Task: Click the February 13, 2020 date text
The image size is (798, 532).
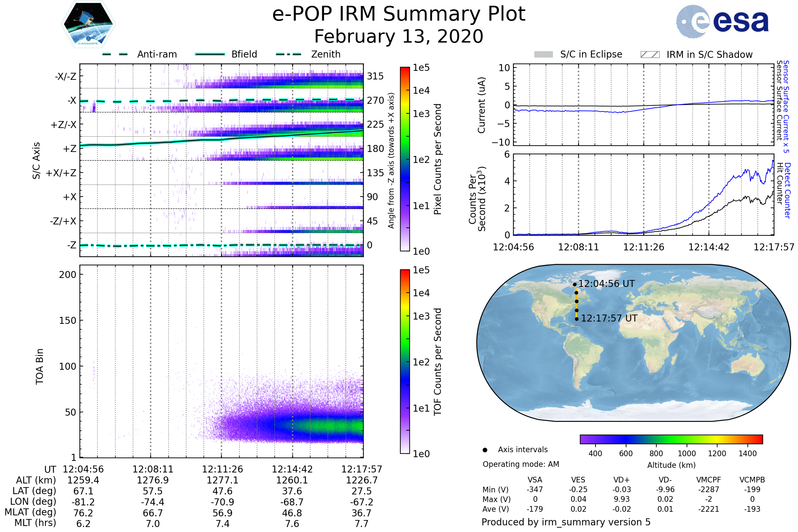Action: click(399, 37)
